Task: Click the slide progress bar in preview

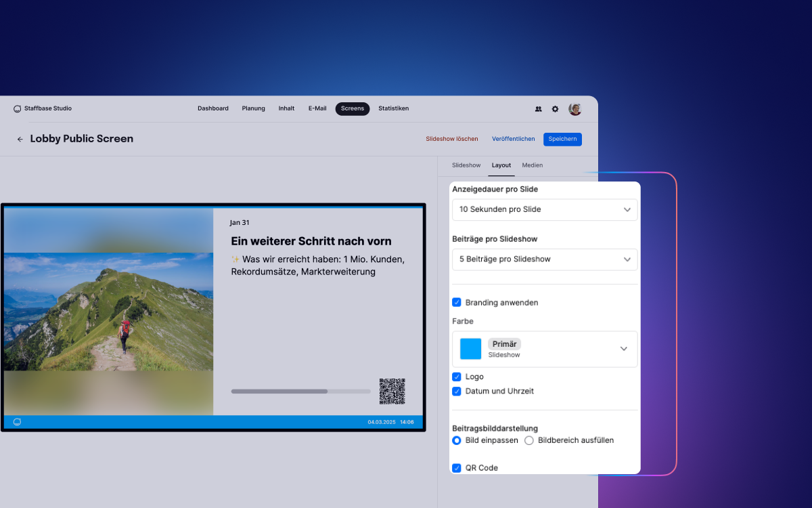Action: coord(301,391)
